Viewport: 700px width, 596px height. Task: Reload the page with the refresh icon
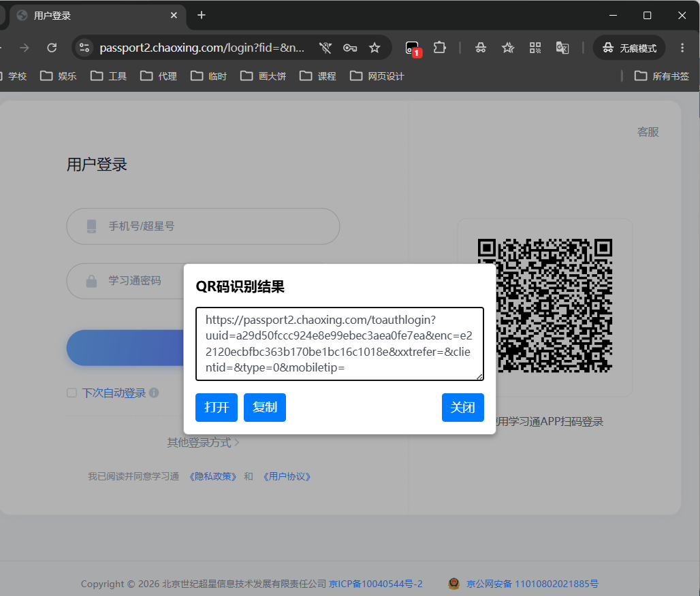[52, 48]
